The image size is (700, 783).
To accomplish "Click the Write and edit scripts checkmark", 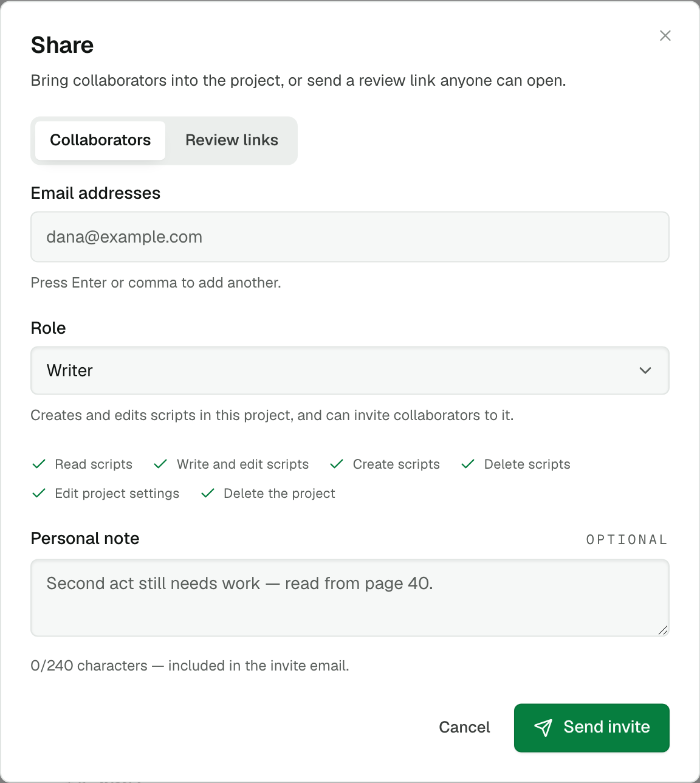I will (160, 464).
